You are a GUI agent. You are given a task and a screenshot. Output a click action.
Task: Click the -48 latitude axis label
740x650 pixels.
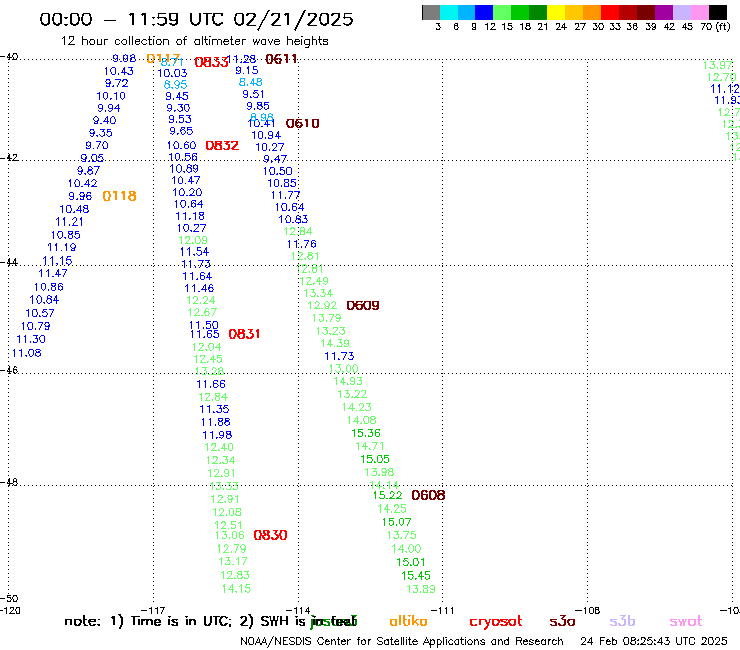pos(9,482)
